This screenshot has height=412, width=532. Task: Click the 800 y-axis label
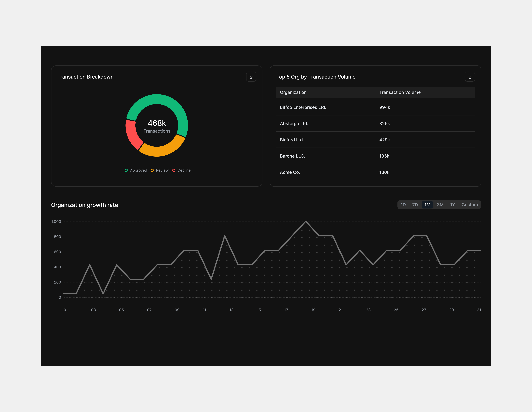pyautogui.click(x=58, y=237)
